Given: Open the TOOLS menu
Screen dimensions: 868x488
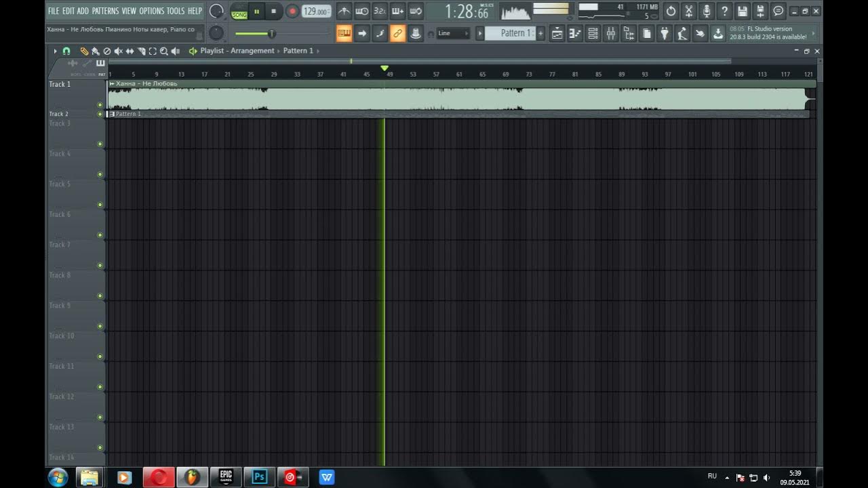Looking at the screenshot, I should [x=176, y=11].
